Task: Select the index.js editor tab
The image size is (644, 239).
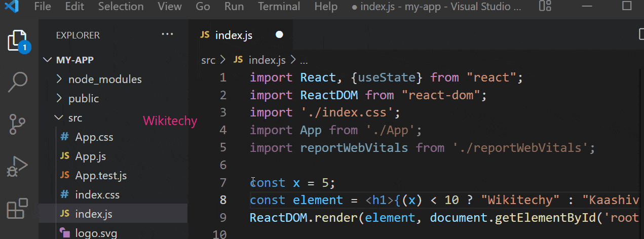Action: click(x=233, y=35)
